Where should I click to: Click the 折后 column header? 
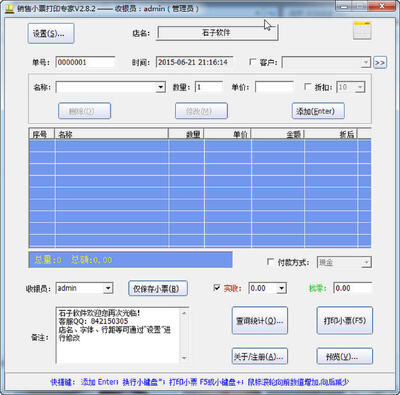[x=331, y=134]
